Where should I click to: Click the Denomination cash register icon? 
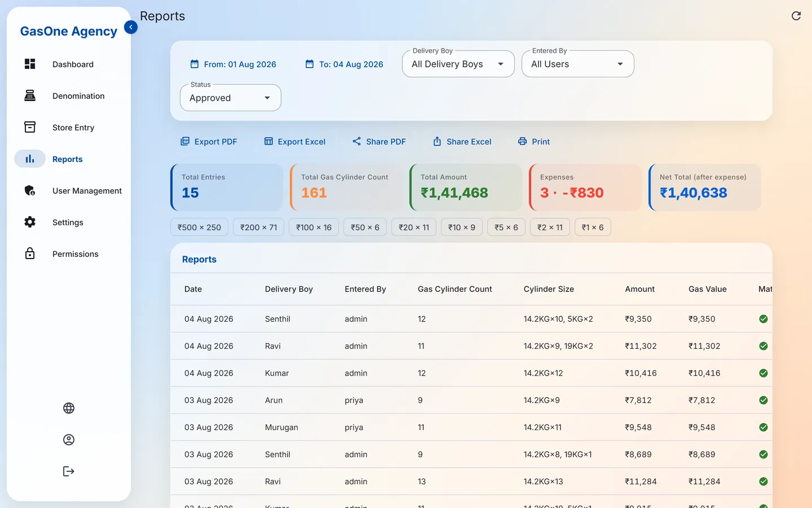point(30,95)
